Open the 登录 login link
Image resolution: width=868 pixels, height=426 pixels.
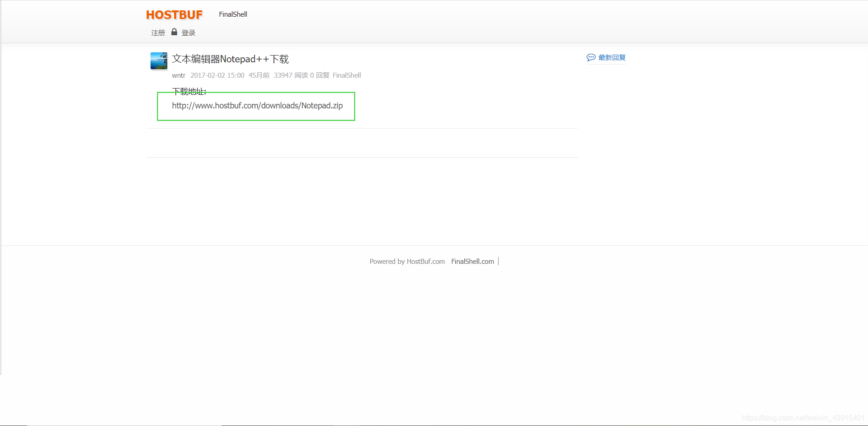coord(189,33)
